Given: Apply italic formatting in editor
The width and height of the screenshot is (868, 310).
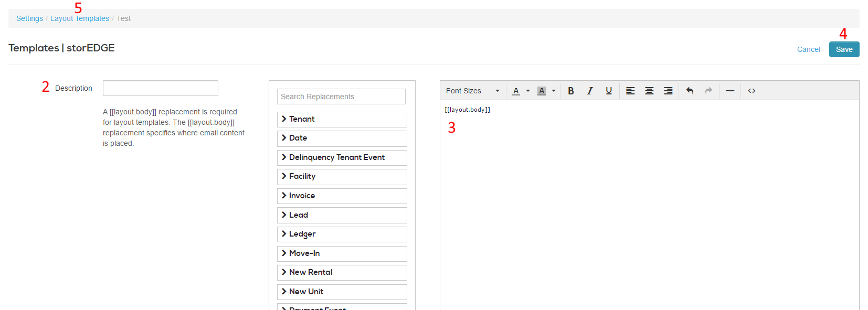Looking at the screenshot, I should pos(590,91).
